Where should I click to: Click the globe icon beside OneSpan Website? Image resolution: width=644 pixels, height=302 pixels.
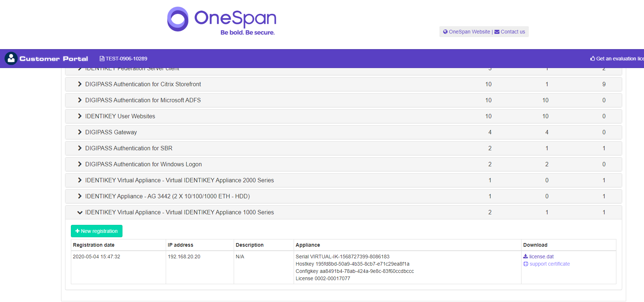tap(445, 32)
